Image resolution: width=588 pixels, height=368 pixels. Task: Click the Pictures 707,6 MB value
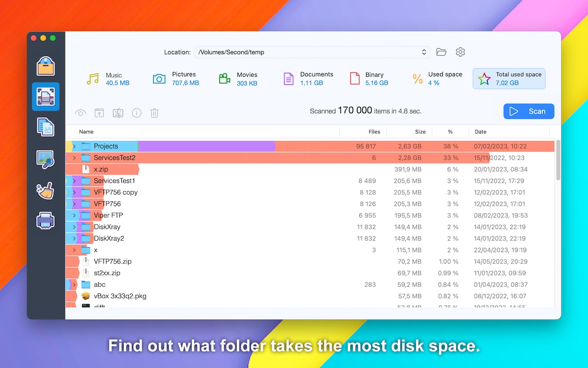(x=186, y=83)
